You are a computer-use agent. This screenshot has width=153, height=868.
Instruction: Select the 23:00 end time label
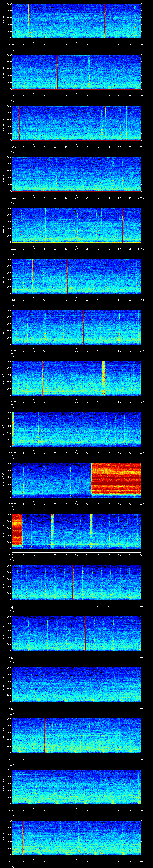pyautogui.click(x=141, y=351)
